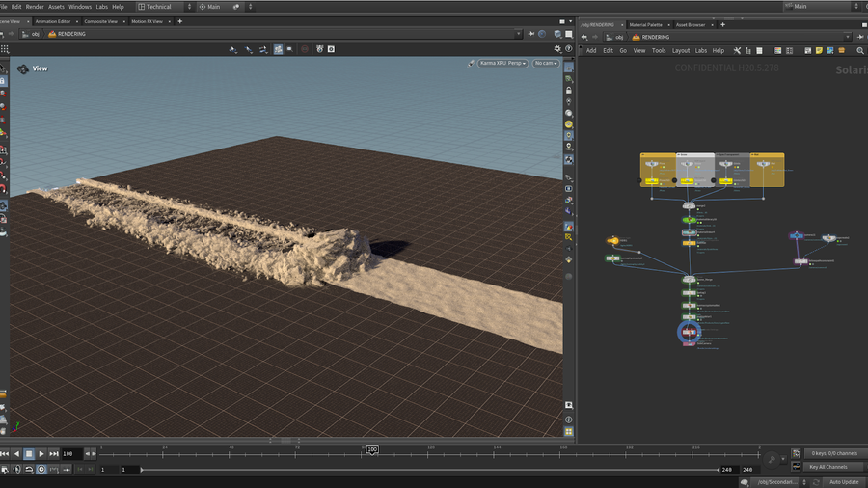
Task: Click the search magnifier in network editor
Action: pyautogui.click(x=859, y=51)
